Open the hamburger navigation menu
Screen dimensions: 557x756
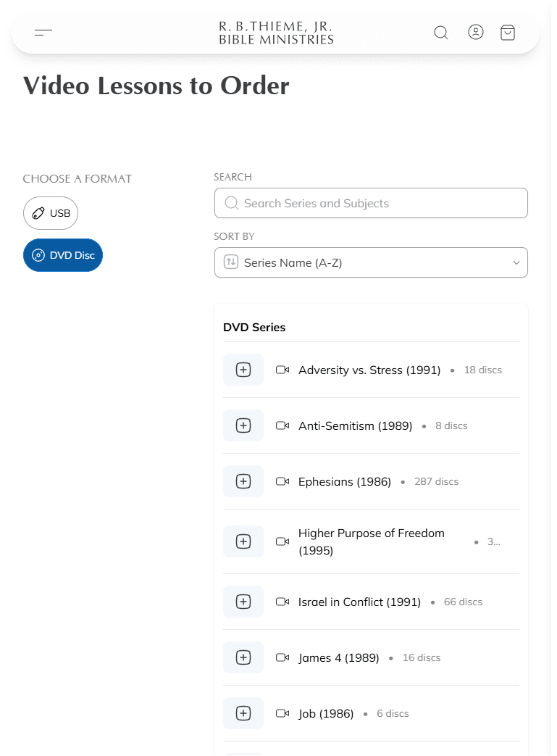[x=43, y=33]
